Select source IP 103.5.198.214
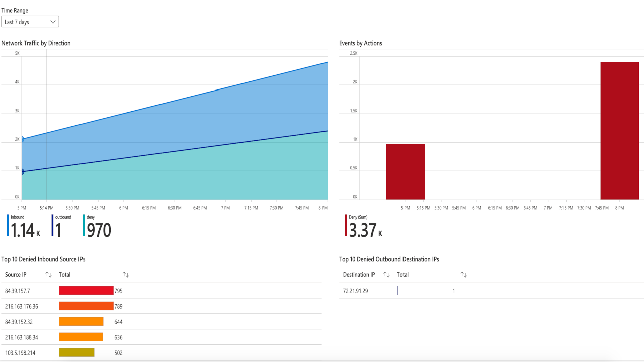 point(20,353)
